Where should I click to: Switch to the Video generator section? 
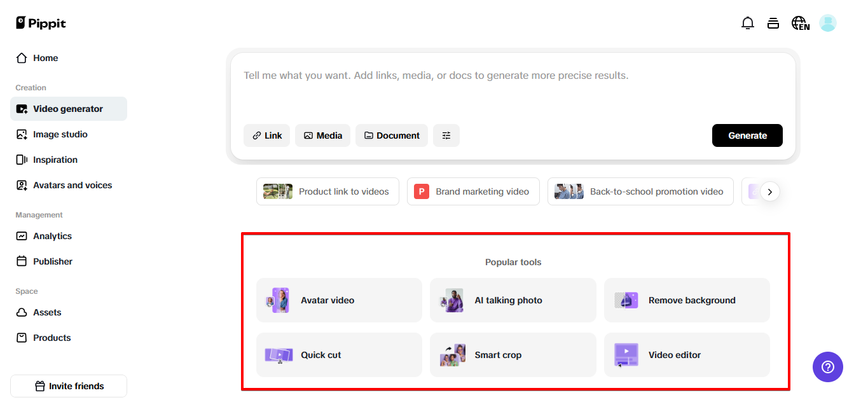[x=68, y=109]
